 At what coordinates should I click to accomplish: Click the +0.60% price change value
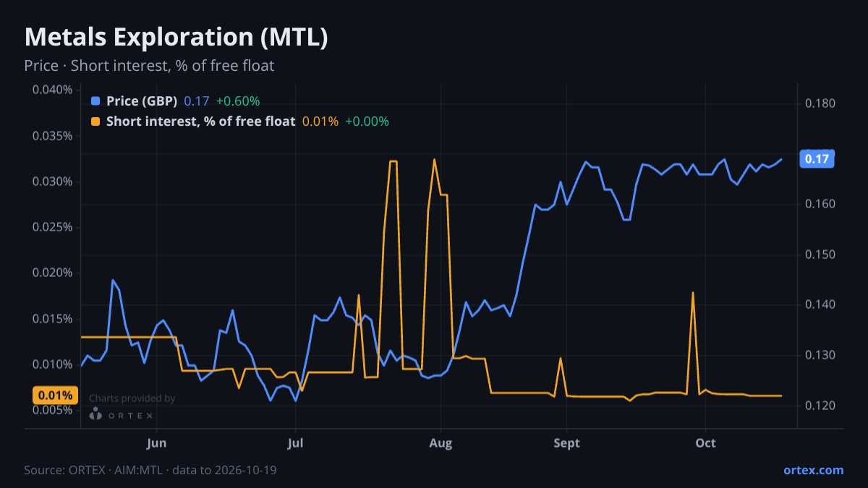point(238,101)
